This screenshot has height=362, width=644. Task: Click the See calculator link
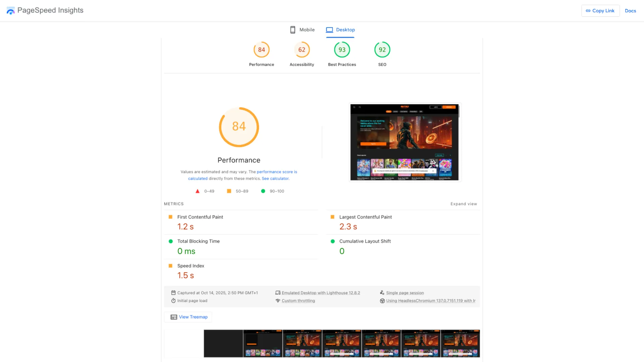pyautogui.click(x=275, y=178)
